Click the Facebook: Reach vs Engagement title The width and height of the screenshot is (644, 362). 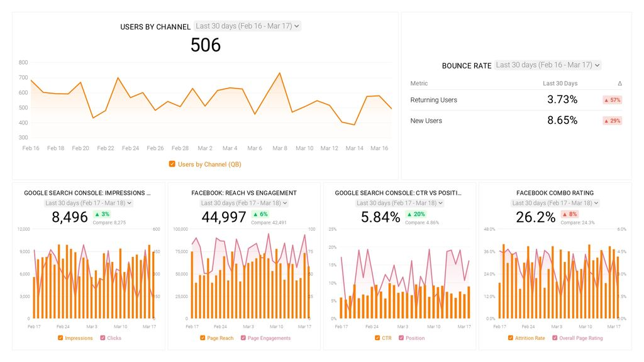tap(244, 193)
